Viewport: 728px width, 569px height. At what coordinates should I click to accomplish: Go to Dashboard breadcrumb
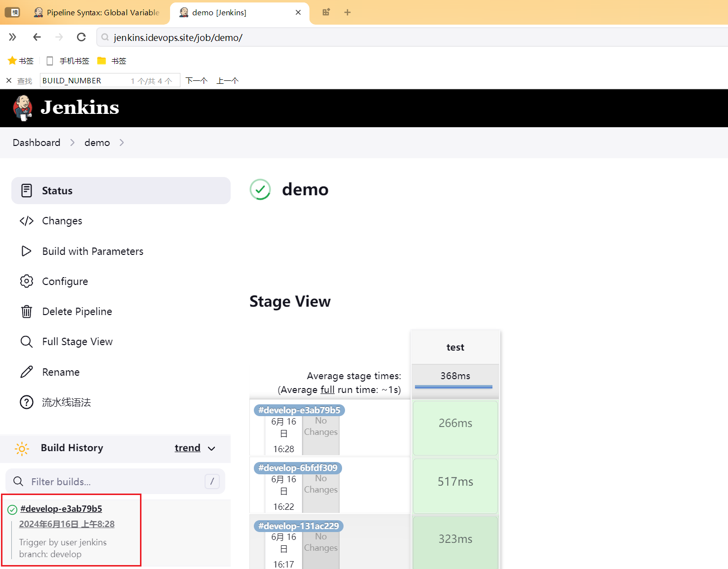(x=36, y=142)
